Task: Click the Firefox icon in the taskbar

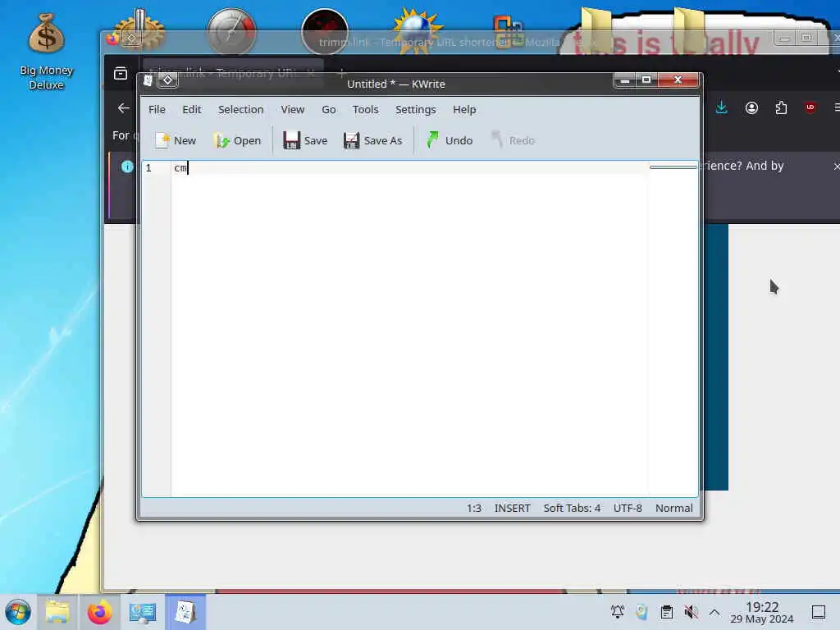Action: (x=99, y=612)
